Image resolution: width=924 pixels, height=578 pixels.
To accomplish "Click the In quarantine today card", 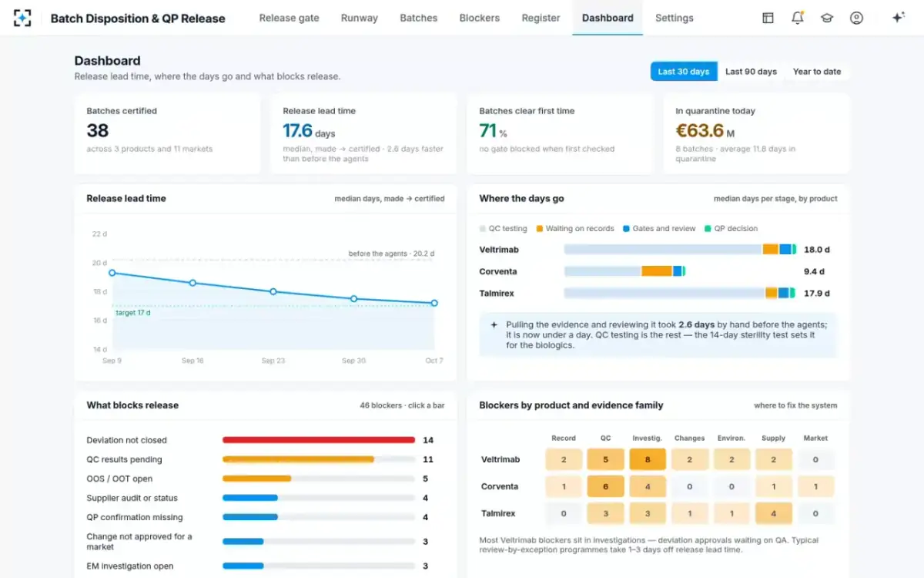I will [x=756, y=134].
